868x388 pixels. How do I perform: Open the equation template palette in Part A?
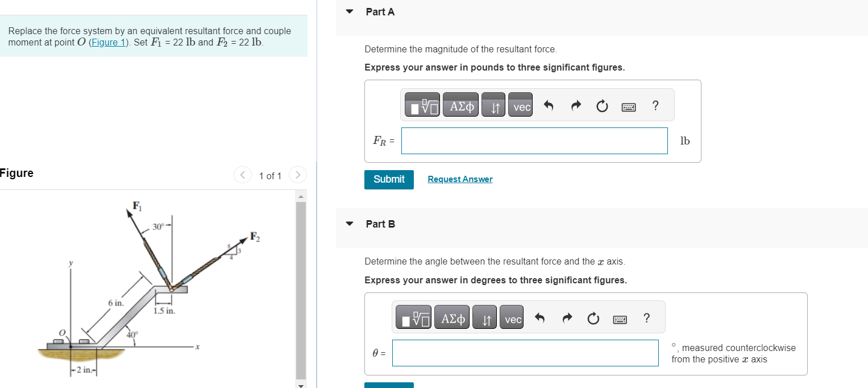click(421, 105)
